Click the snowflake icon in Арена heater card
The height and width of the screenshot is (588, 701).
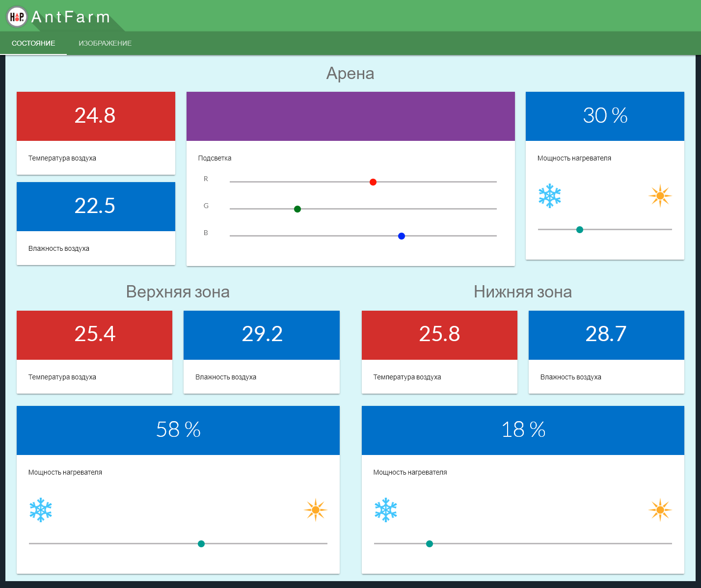550,196
